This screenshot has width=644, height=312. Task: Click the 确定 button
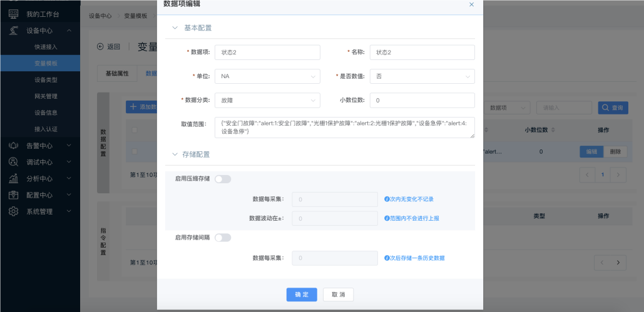tap(302, 294)
